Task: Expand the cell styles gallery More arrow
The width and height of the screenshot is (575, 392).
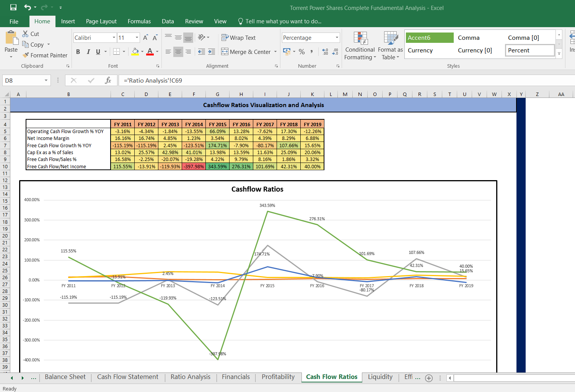Action: click(559, 54)
